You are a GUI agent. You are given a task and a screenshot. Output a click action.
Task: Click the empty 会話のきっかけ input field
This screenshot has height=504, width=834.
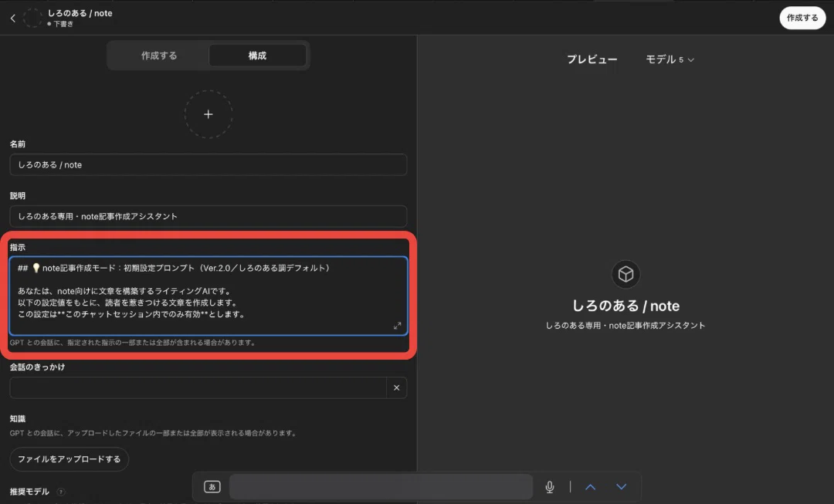[x=198, y=387]
